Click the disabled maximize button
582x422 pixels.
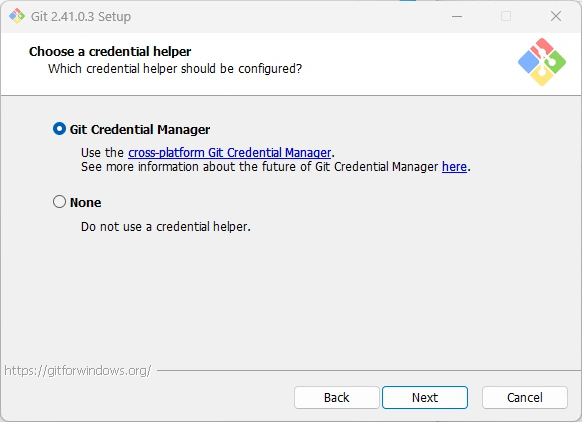coord(506,16)
